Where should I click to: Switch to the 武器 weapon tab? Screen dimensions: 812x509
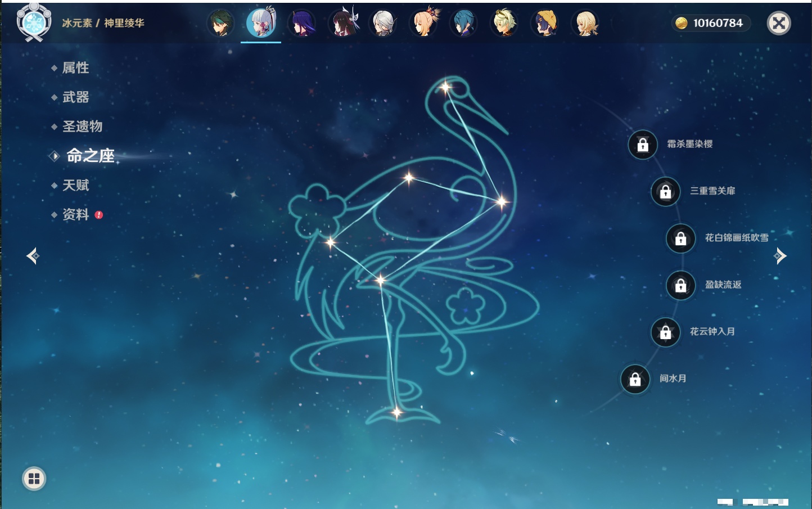75,97
